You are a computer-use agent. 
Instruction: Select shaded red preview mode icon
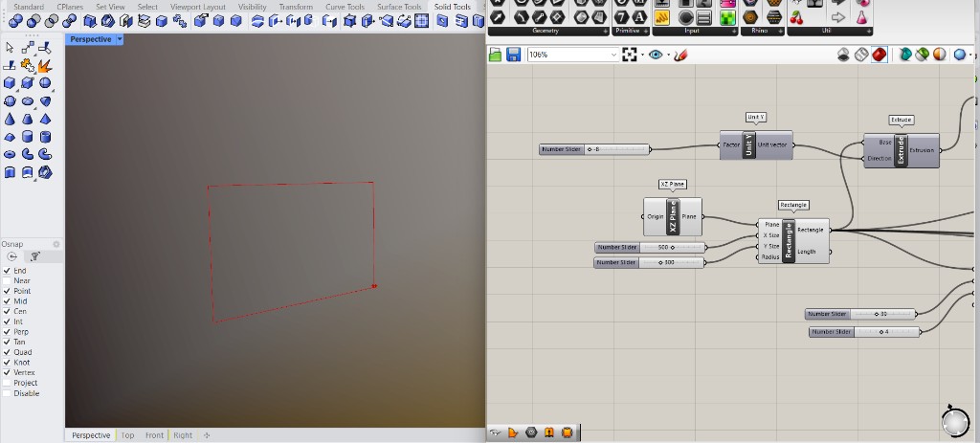pos(880,55)
